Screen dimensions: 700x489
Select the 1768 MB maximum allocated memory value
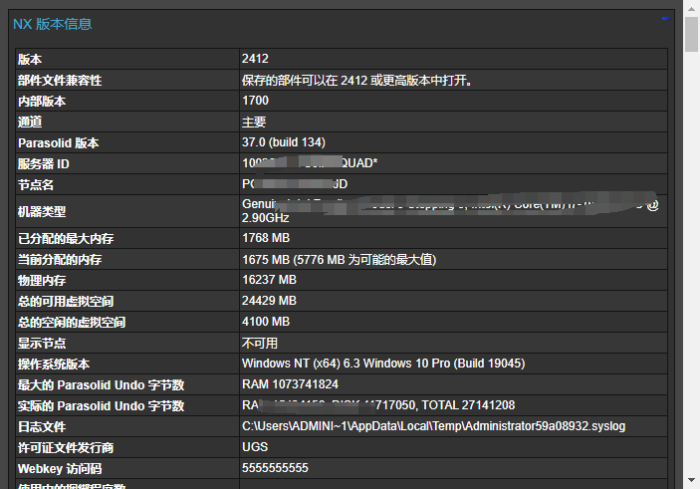click(x=265, y=238)
